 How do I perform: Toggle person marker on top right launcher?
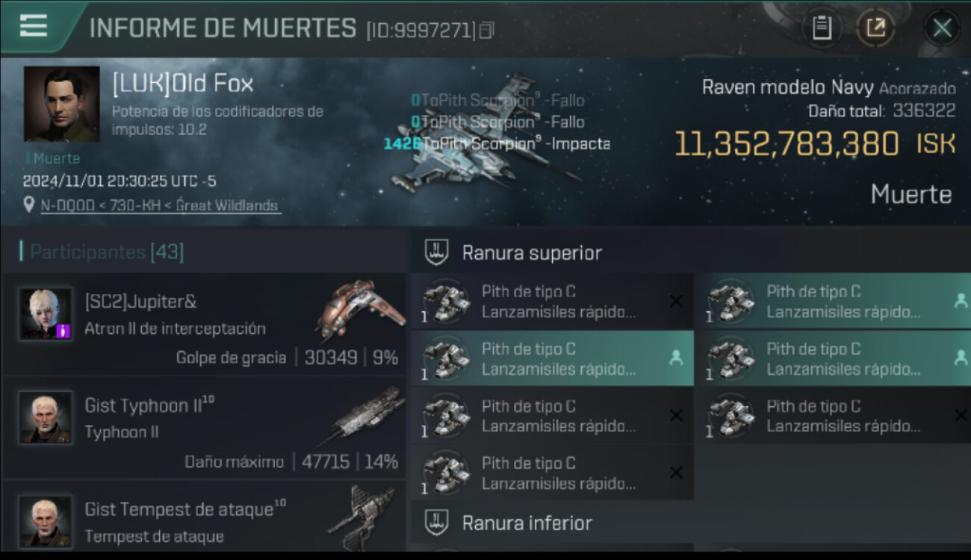961,301
